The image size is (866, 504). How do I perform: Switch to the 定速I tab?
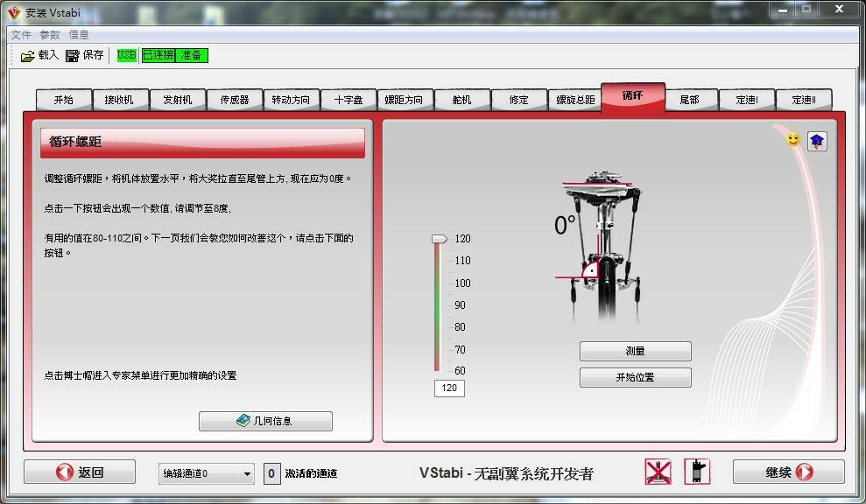[747, 100]
